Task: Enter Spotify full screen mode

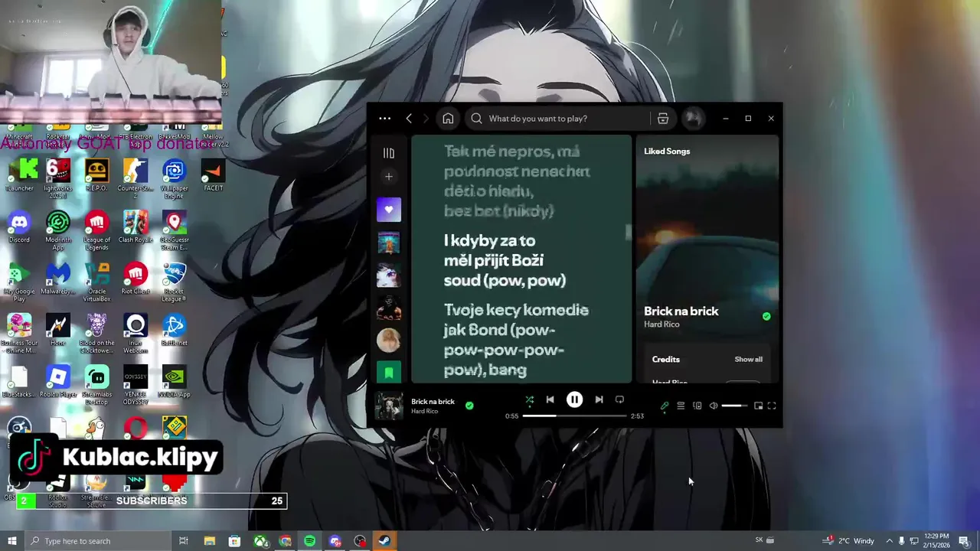Action: point(772,406)
